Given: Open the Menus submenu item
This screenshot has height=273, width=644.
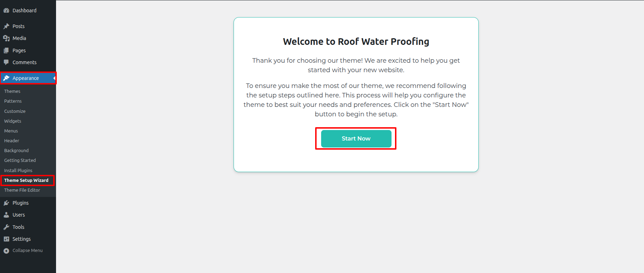Looking at the screenshot, I should pos(11,131).
